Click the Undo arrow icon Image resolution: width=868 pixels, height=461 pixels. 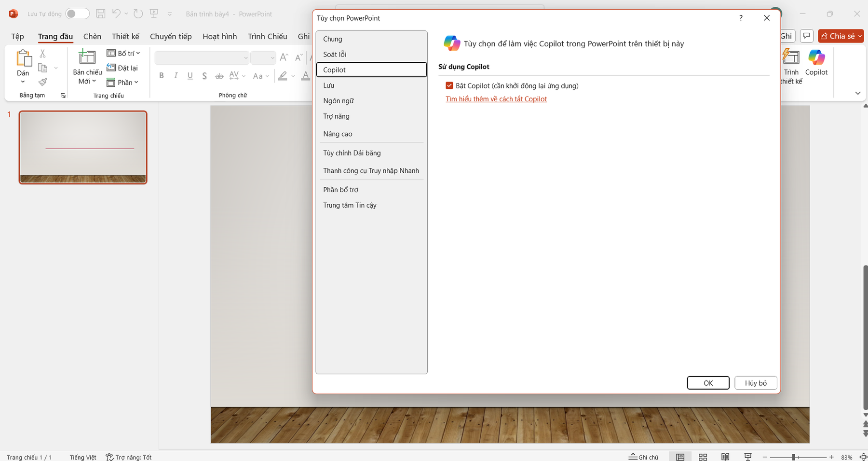coord(116,14)
